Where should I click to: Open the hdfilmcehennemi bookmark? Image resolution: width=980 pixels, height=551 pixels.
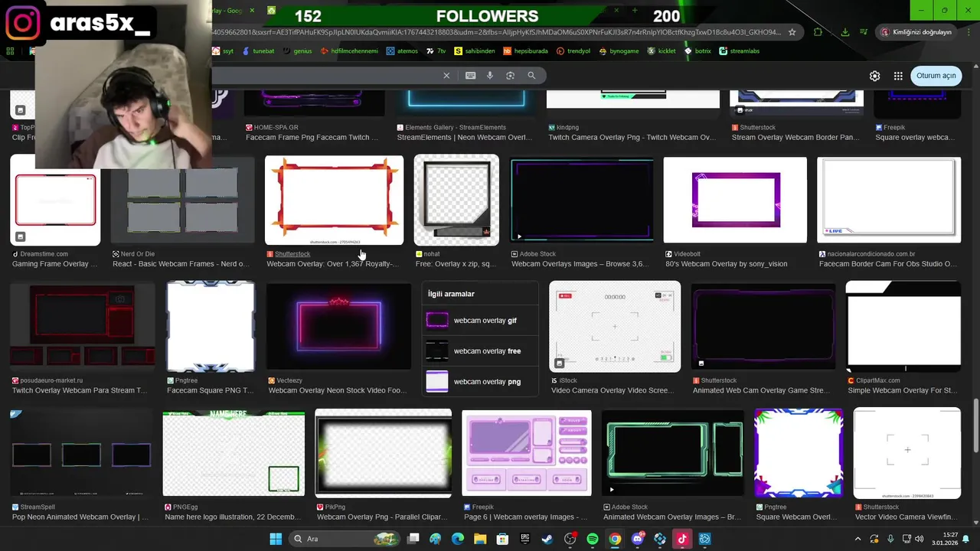[349, 51]
